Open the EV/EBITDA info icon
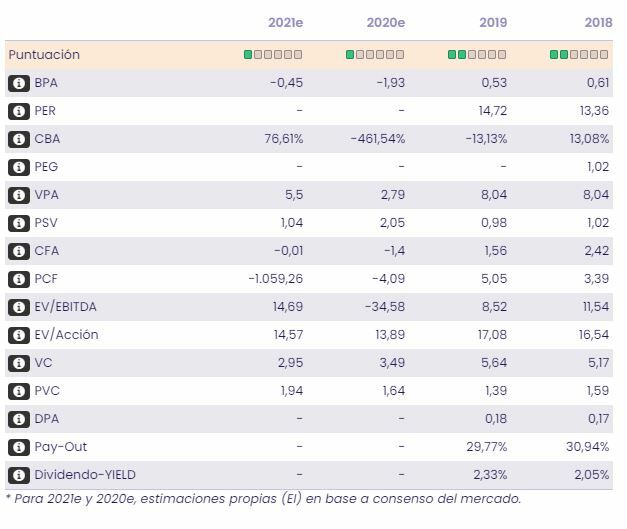The width and height of the screenshot is (627, 529). click(17, 307)
